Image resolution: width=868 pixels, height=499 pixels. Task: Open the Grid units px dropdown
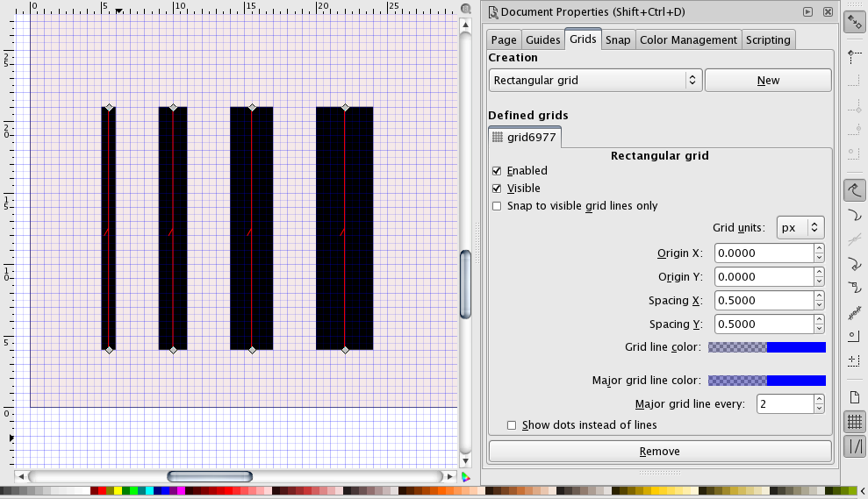[x=800, y=227]
